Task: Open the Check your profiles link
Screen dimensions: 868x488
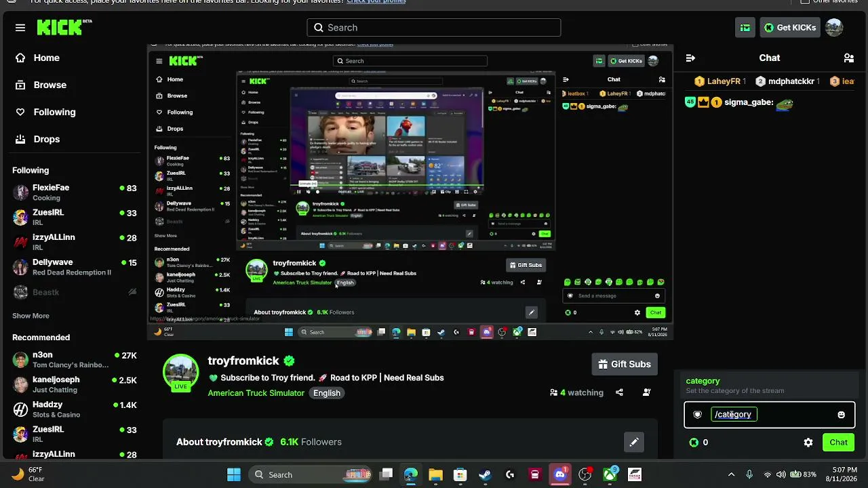Action: 376,1
